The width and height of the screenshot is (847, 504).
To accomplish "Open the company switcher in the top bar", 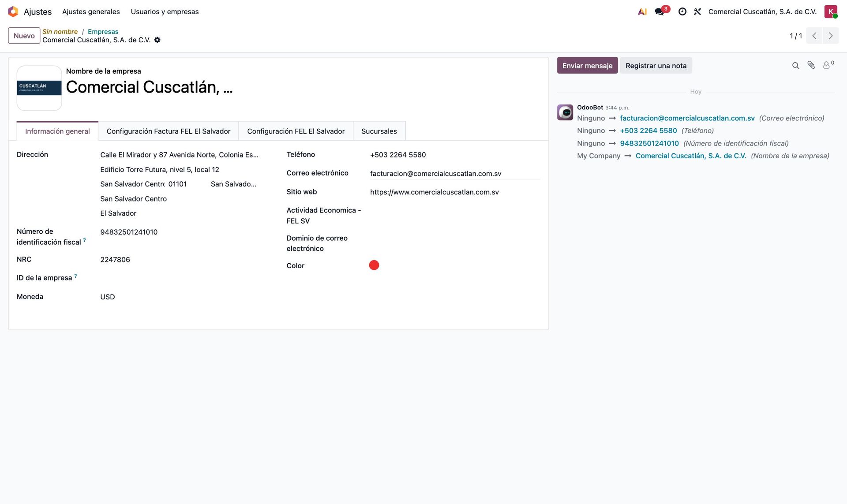I will (x=762, y=11).
